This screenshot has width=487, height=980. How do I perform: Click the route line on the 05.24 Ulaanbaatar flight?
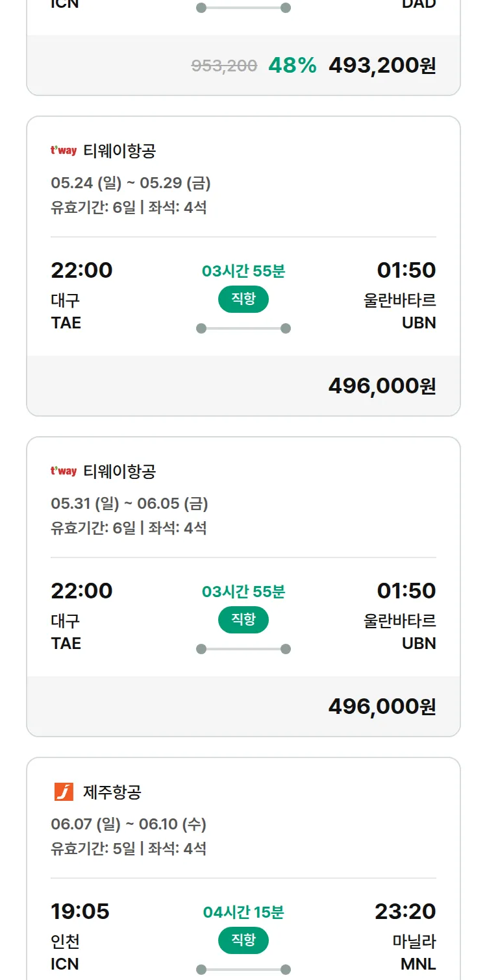click(x=243, y=328)
